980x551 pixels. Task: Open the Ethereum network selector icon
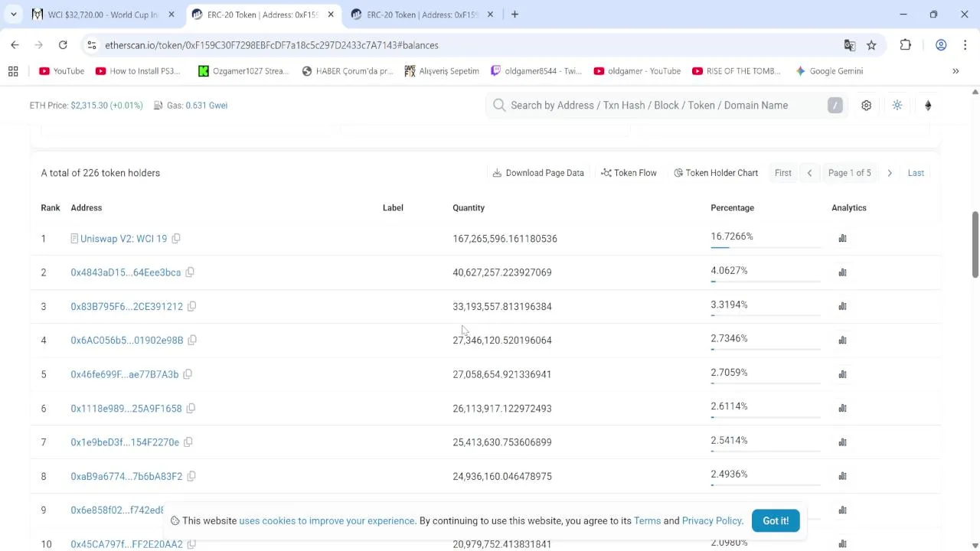click(928, 106)
